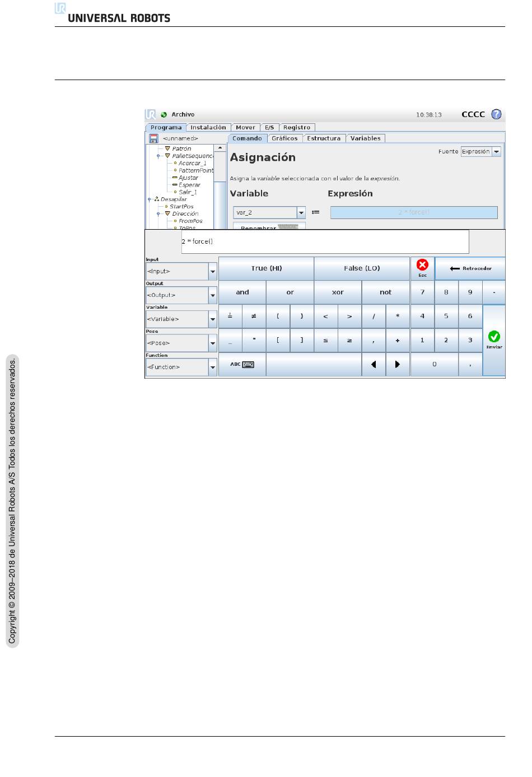Open the Function dropdown
Viewport: 532px width, 777px height.
click(x=181, y=367)
